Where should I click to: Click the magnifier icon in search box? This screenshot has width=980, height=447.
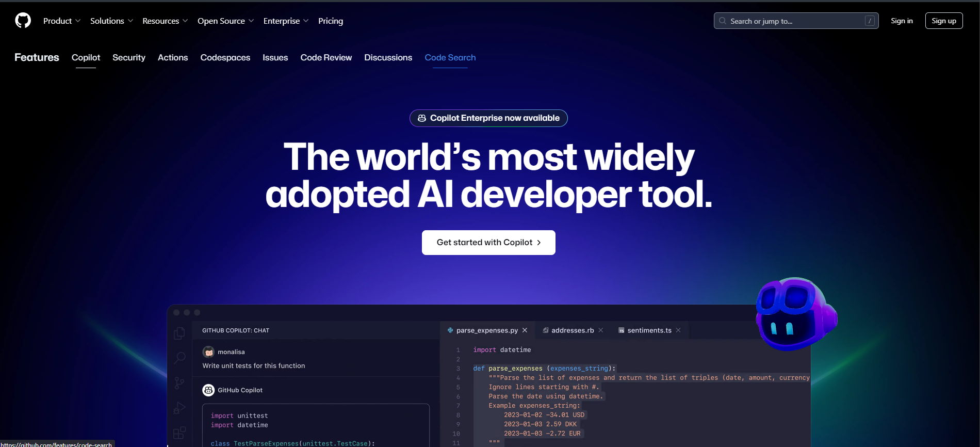click(723, 21)
